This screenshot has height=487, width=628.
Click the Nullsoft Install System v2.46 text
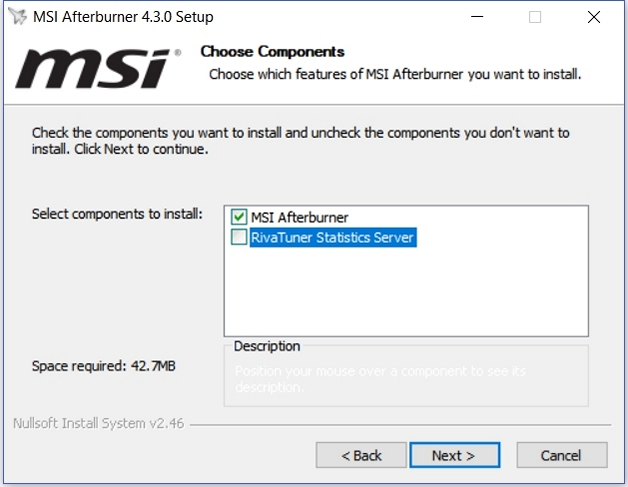(99, 423)
